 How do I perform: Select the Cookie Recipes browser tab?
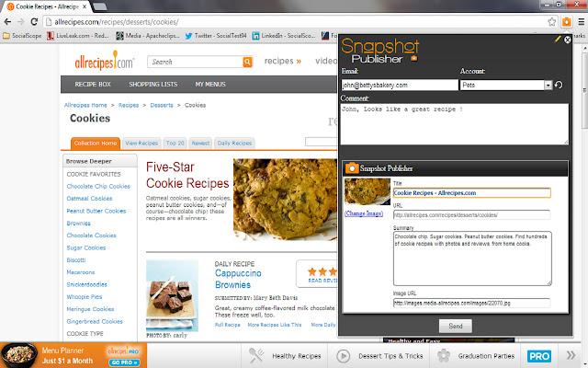click(47, 6)
